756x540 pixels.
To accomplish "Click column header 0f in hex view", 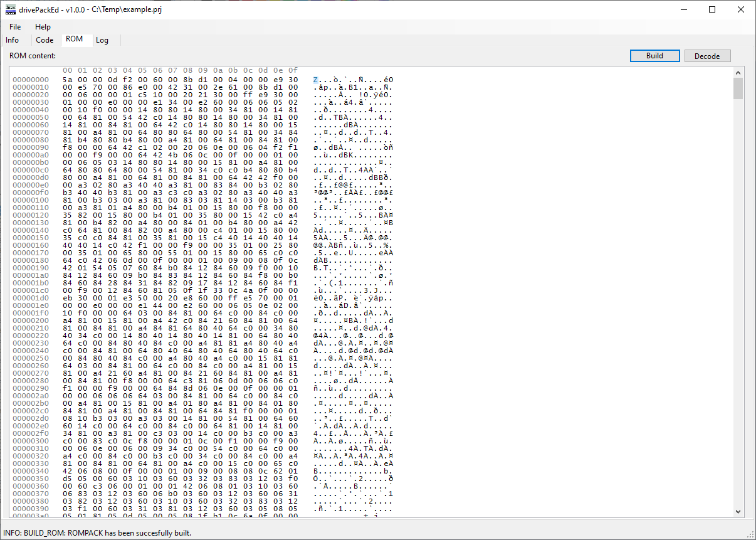I will coord(293,70).
